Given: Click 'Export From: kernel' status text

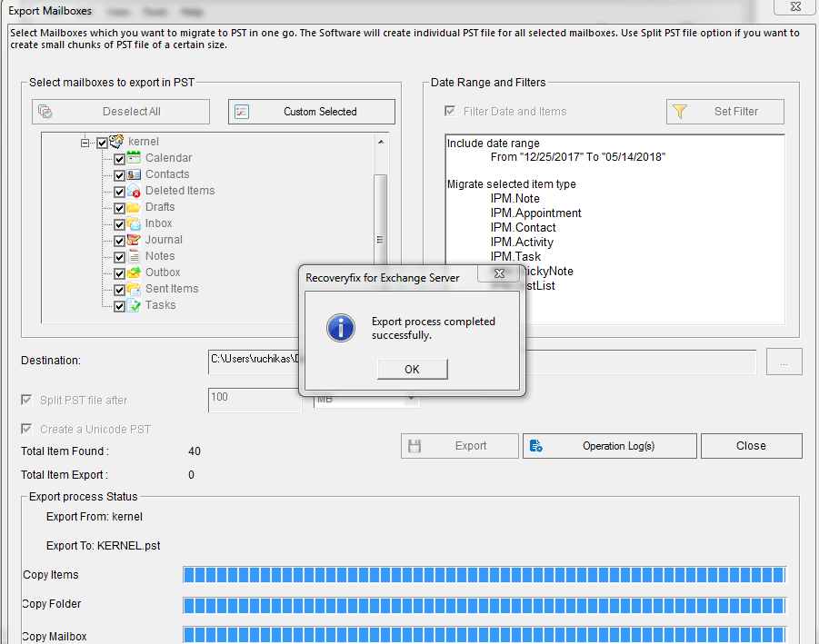Looking at the screenshot, I should pyautogui.click(x=94, y=517).
